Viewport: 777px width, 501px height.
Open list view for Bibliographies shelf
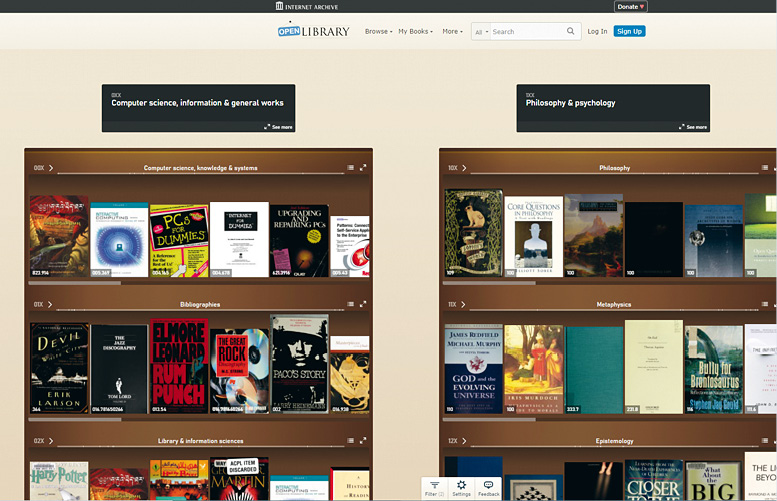pos(350,304)
